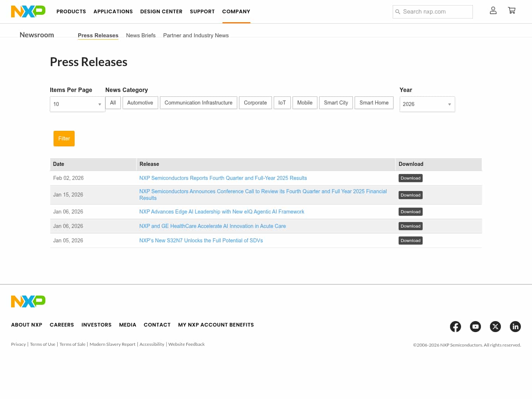This screenshot has width=532, height=399.
Task: Click the NXP logo in the header
Action: tap(28, 11)
